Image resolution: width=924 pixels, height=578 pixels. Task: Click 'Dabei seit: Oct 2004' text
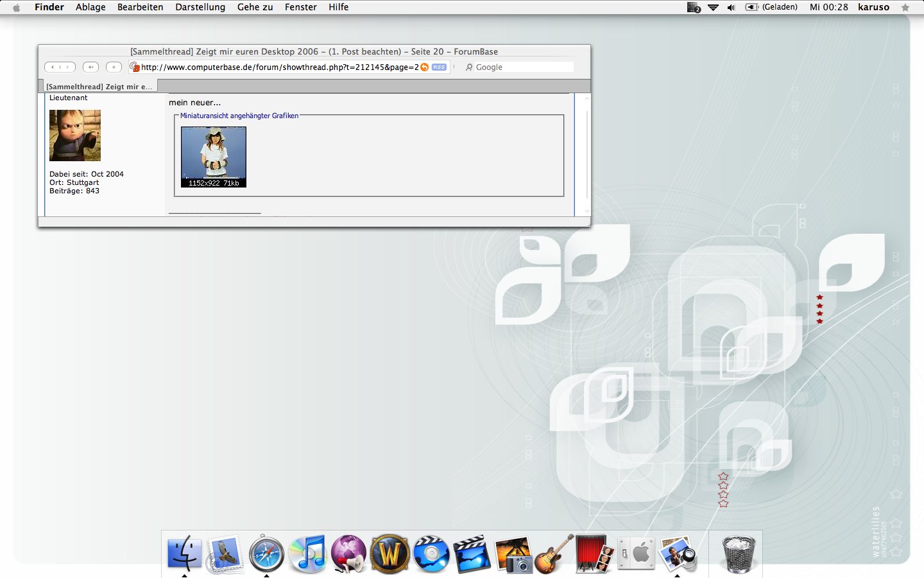87,174
